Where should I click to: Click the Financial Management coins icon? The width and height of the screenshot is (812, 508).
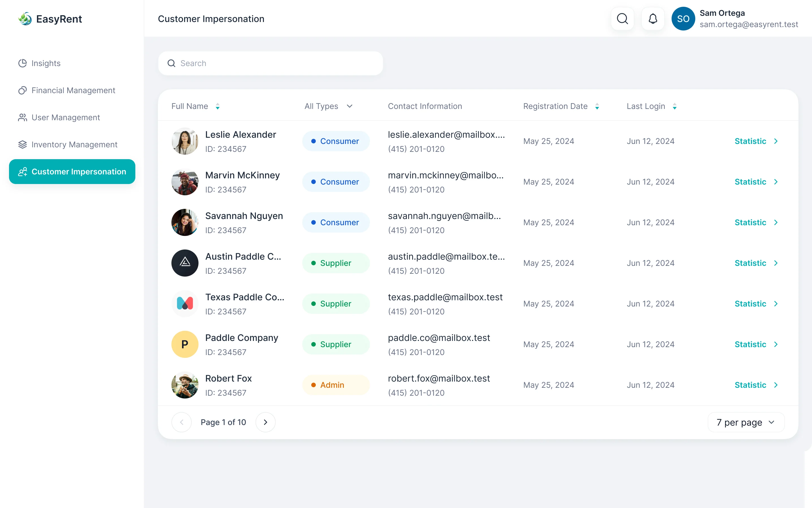[23, 90]
